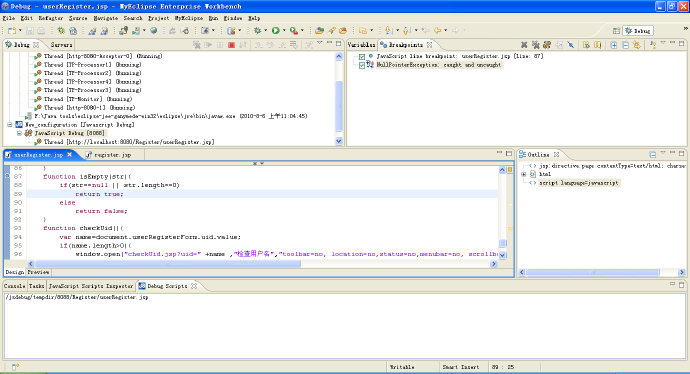
Task: Uncheck the JavaScript line breakpoint checkbox
Action: 362,57
